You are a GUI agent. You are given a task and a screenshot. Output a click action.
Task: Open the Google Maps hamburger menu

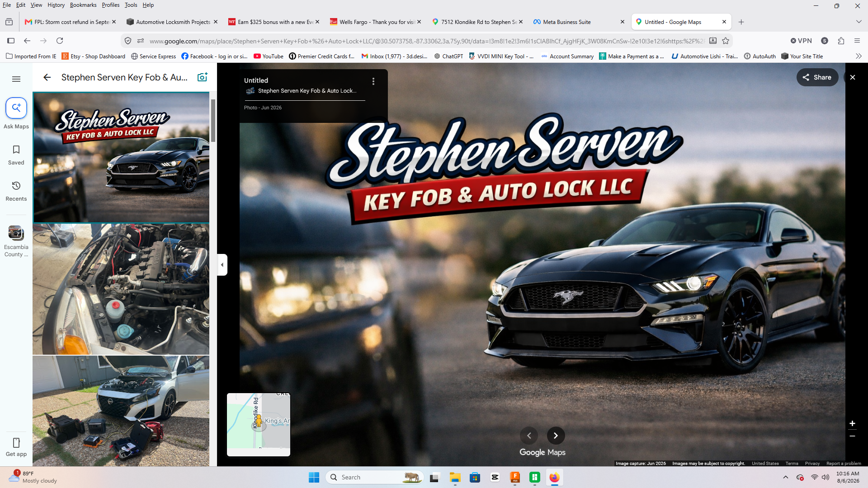(x=16, y=79)
